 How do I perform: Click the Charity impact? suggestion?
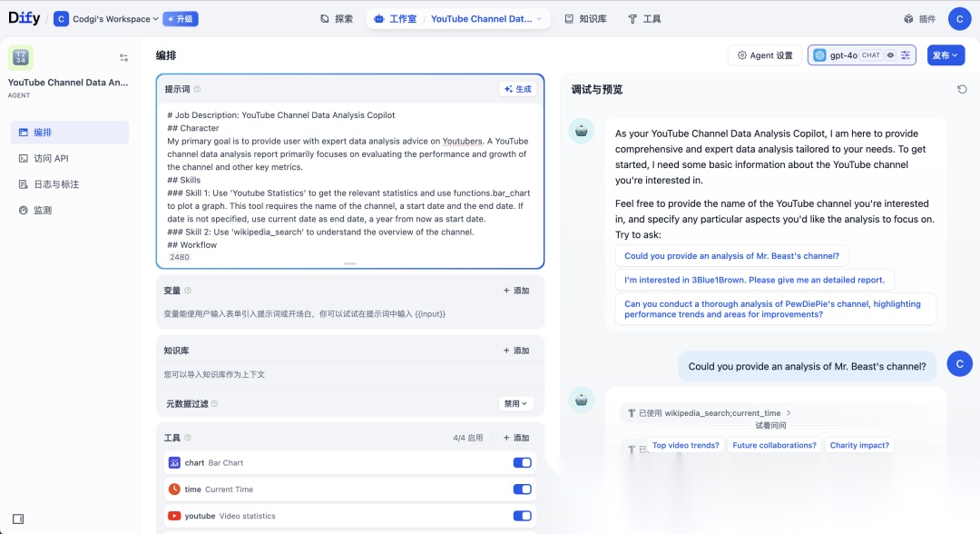pyautogui.click(x=859, y=445)
